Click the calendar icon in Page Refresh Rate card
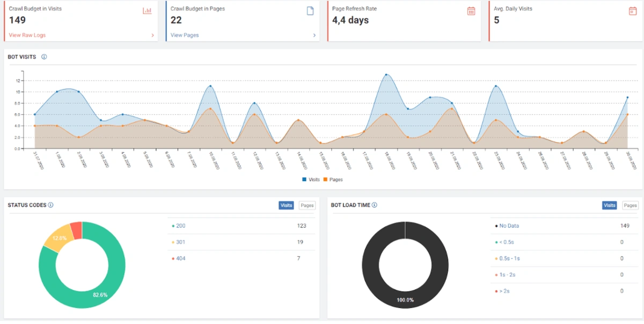 [x=471, y=11]
